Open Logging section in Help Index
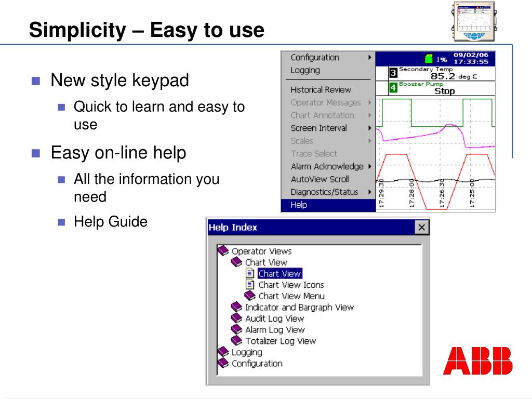The height and width of the screenshot is (399, 532). [x=247, y=353]
